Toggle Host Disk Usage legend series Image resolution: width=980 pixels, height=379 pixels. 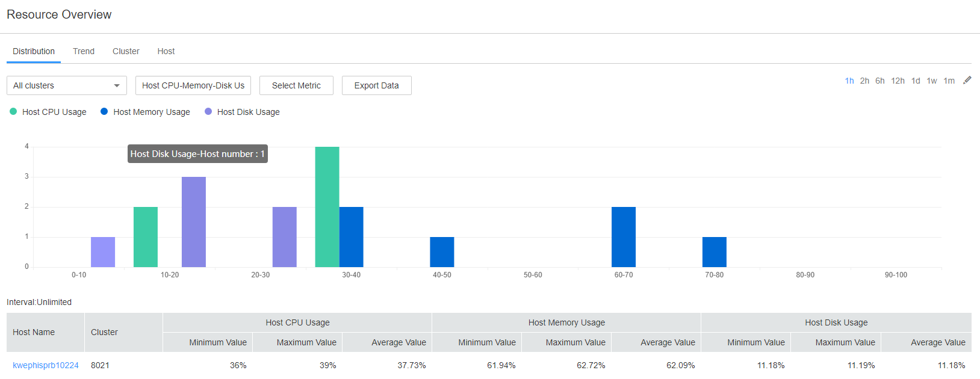(x=242, y=112)
